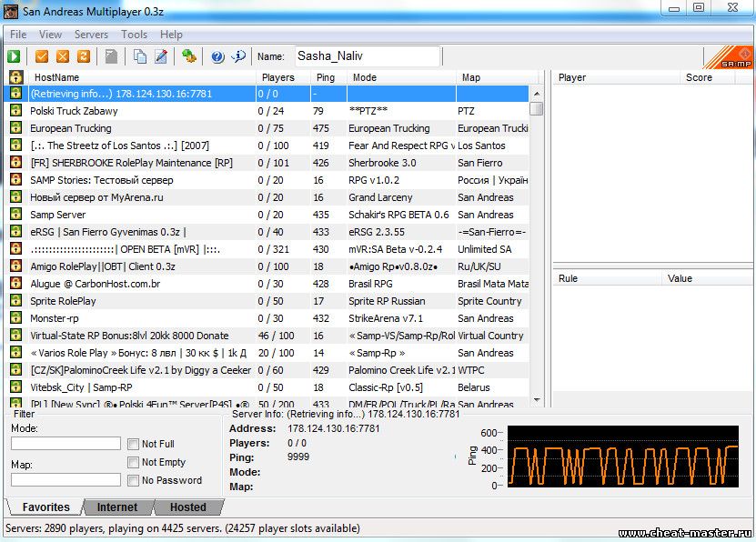Click the padlock column header icon

pyautogui.click(x=15, y=77)
